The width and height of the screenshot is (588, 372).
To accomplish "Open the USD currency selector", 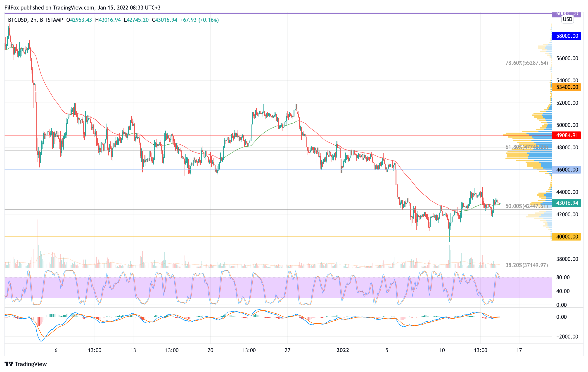I will tap(567, 19).
